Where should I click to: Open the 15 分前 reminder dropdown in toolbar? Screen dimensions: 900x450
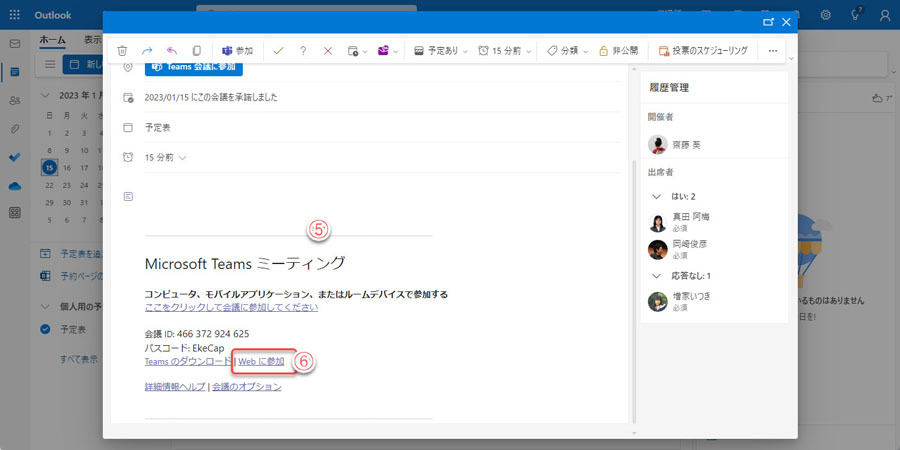pyautogui.click(x=505, y=51)
